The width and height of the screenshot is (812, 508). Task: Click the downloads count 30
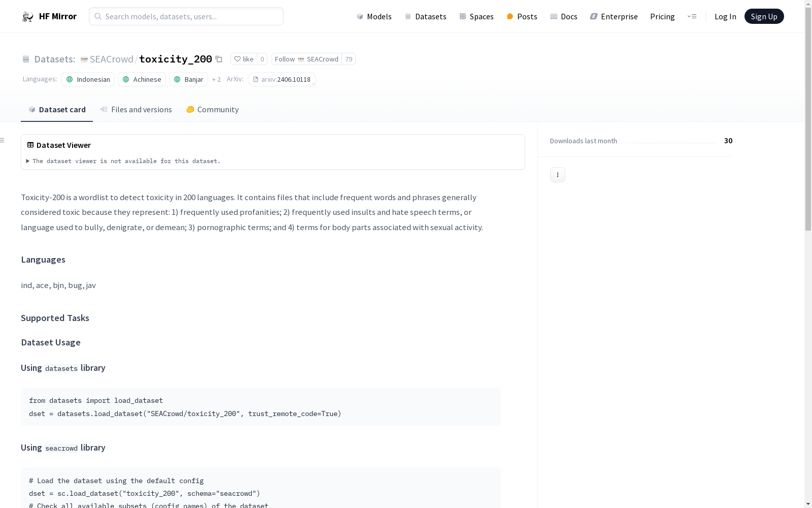tap(728, 141)
